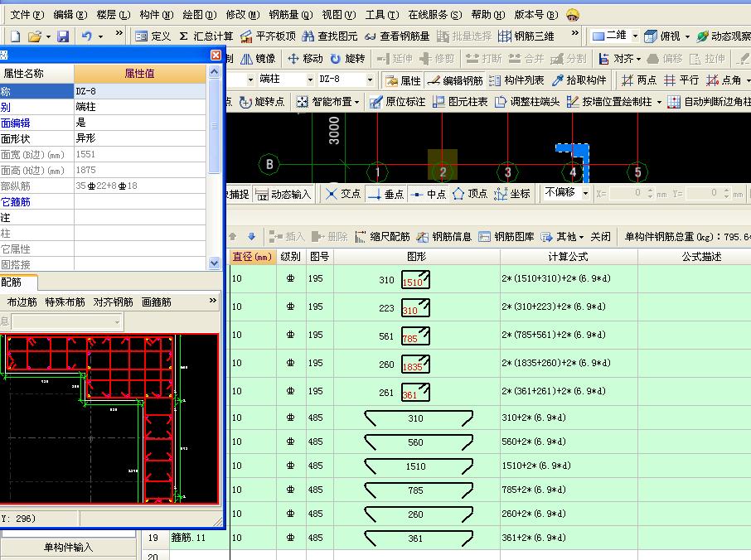Click the X coordinate input field
This screenshot has width=751, height=560.
point(625,193)
